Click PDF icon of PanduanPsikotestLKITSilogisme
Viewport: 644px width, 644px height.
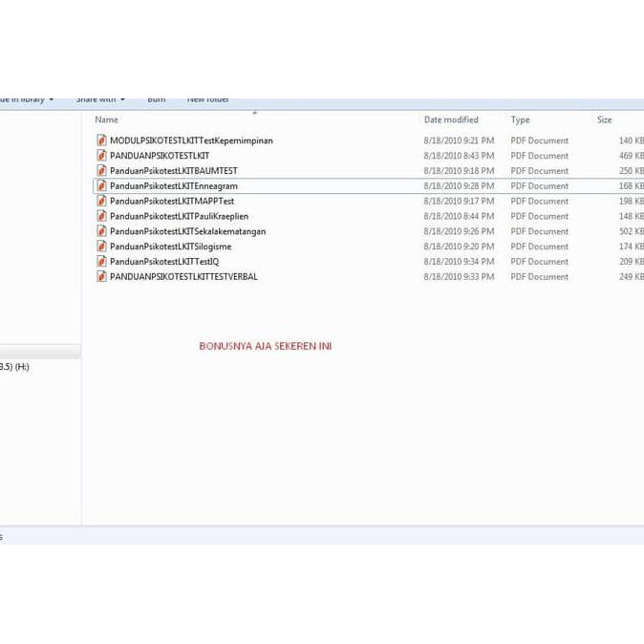coord(101,247)
